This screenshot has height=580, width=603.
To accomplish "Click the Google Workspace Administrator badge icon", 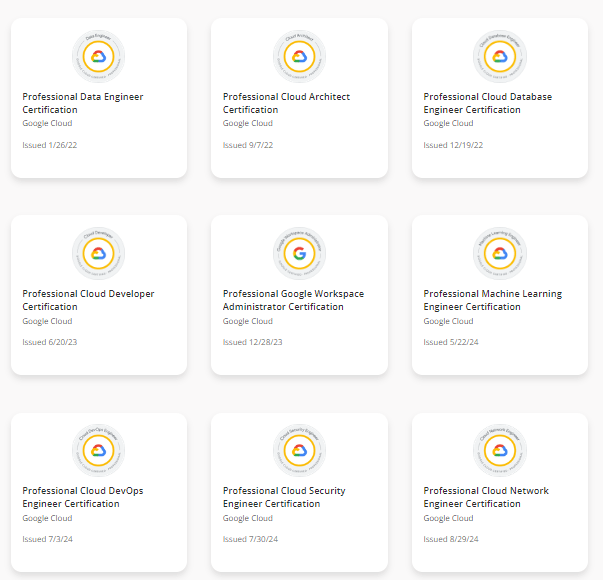I will 299,253.
